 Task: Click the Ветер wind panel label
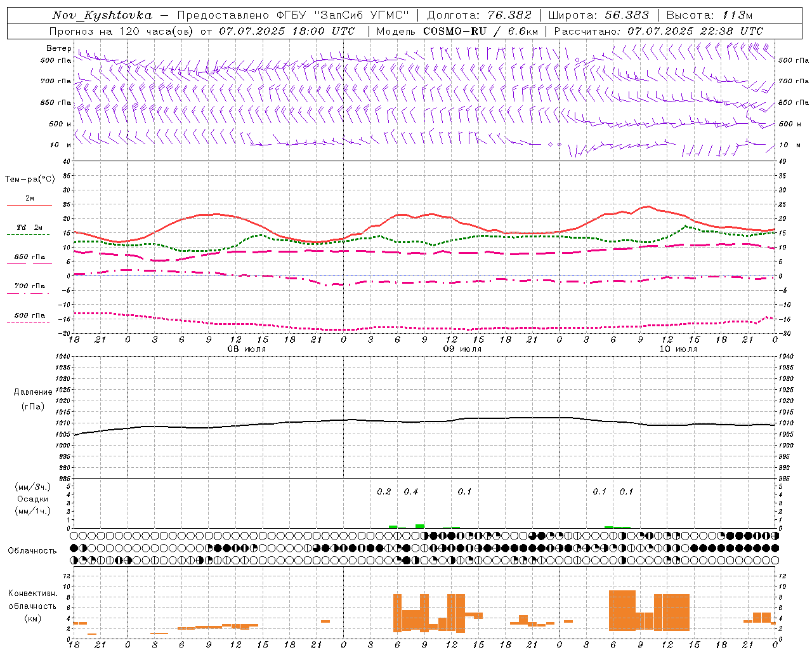pyautogui.click(x=59, y=48)
